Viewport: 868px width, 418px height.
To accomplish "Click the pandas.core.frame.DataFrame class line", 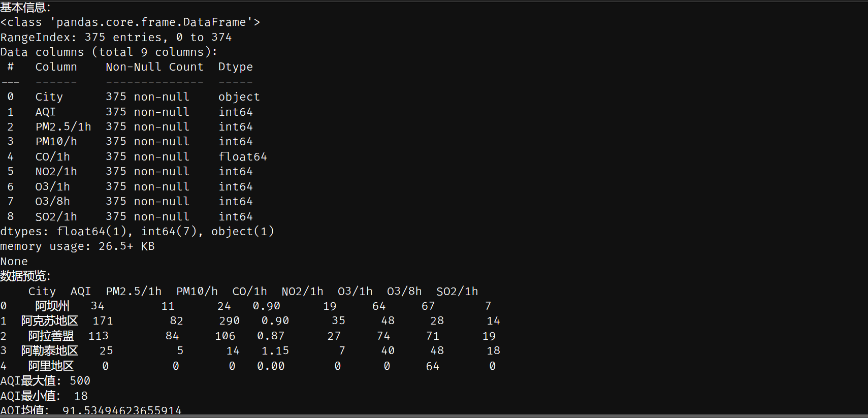I will pos(130,22).
